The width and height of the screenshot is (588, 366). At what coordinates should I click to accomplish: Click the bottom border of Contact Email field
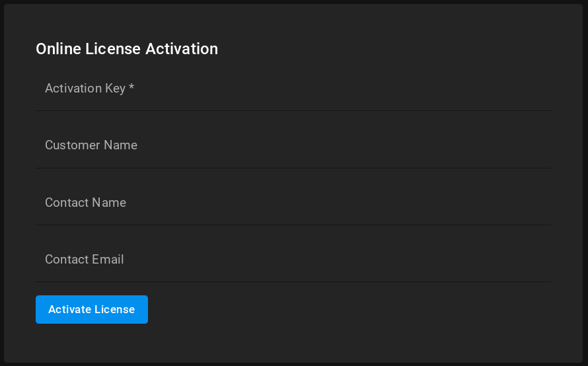click(x=293, y=281)
